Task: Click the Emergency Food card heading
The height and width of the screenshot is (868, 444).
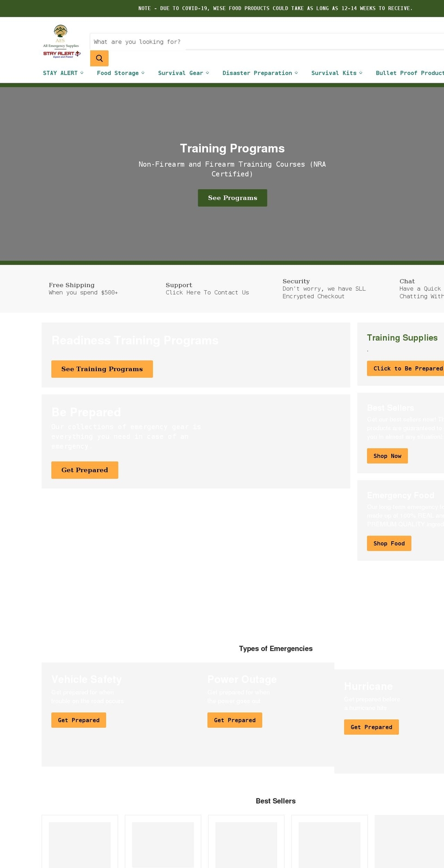Action: pos(401,495)
